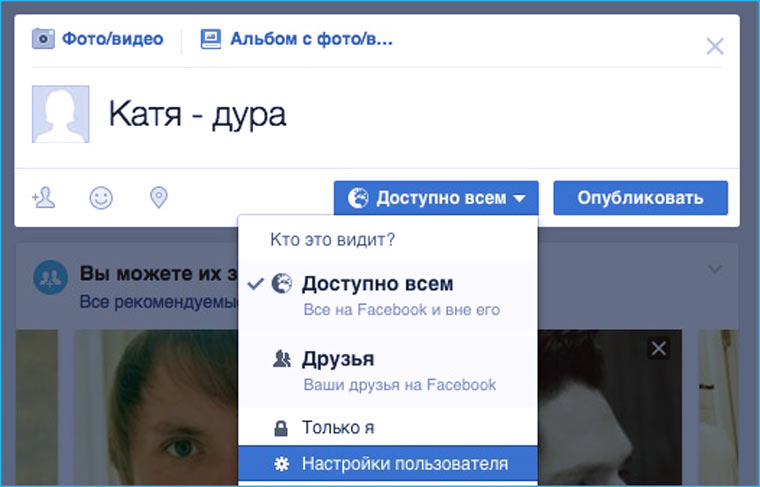Click into the post text Катя - дура
This screenshot has height=487, width=760.
pyautogui.click(x=197, y=115)
